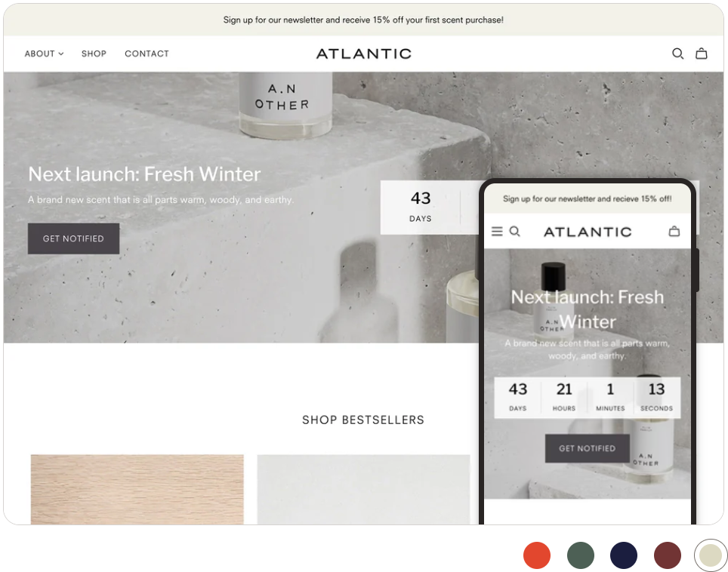Open the wood-textured bestseller product thumbnail
Image resolution: width=728 pixels, height=572 pixels.
137,488
